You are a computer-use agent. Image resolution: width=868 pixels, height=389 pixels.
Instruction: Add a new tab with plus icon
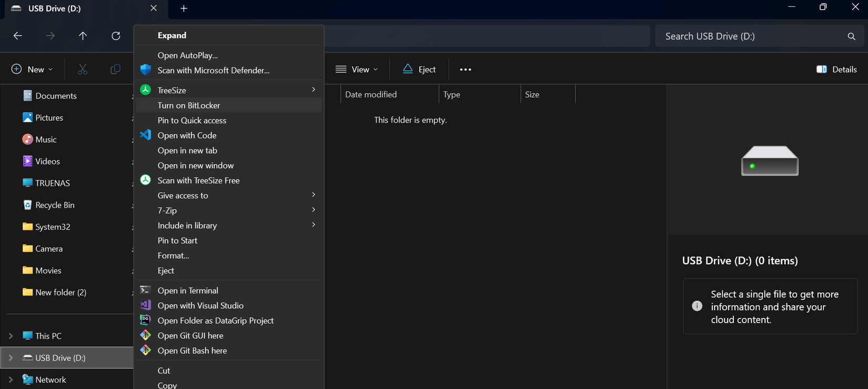pos(184,8)
